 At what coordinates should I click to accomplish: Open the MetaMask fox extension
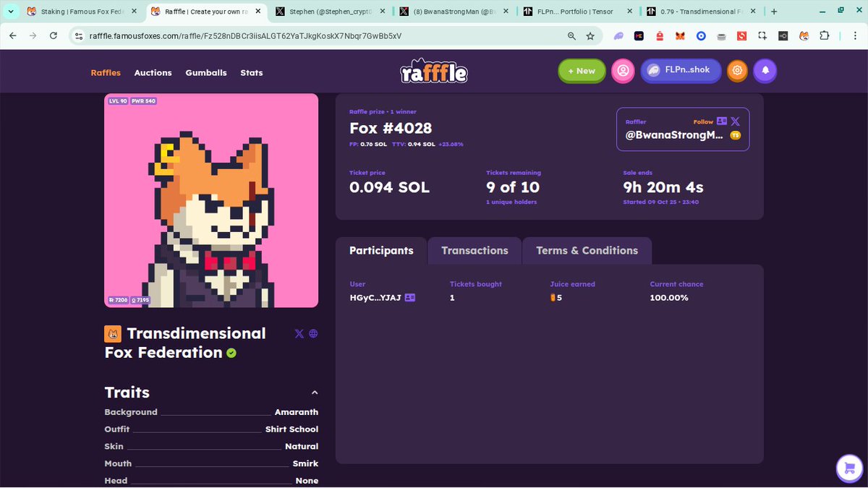pyautogui.click(x=680, y=35)
